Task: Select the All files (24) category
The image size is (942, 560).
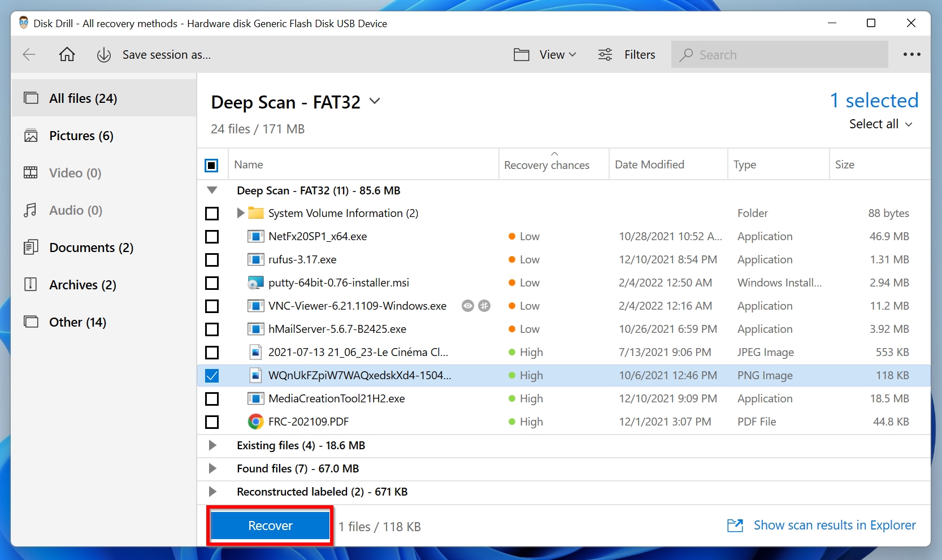Action: [x=104, y=98]
